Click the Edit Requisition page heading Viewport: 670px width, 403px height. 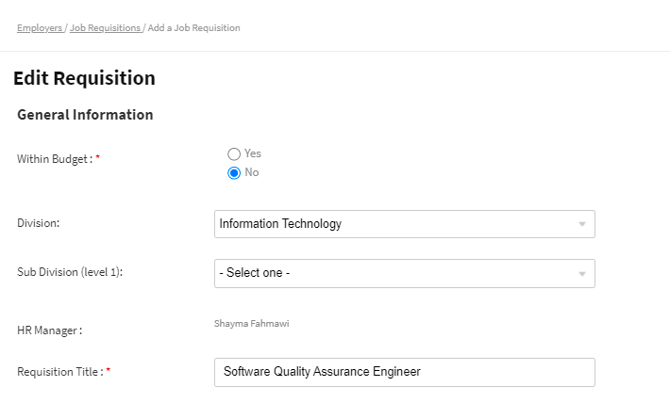click(84, 78)
